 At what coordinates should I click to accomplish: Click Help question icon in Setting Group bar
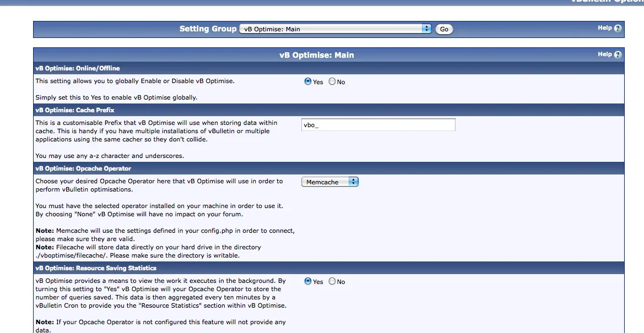pyautogui.click(x=618, y=28)
